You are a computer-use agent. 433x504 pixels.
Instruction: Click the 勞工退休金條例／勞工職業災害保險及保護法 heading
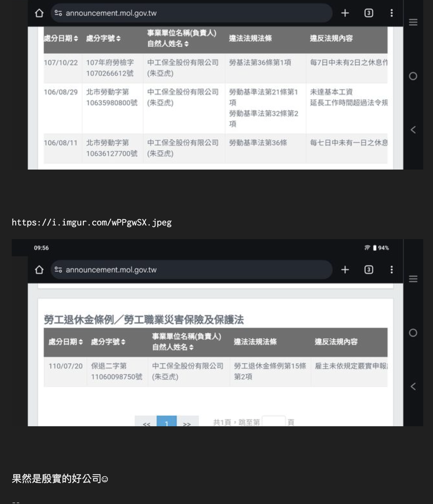click(144, 320)
